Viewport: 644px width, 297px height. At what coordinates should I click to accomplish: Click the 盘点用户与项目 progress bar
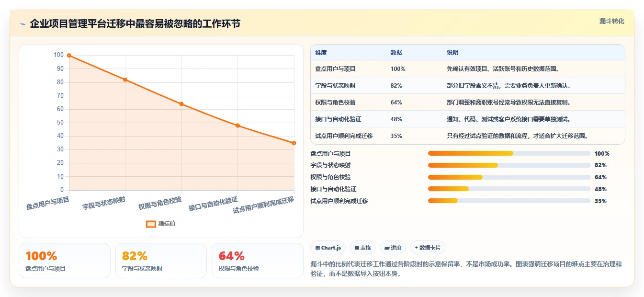coord(509,153)
